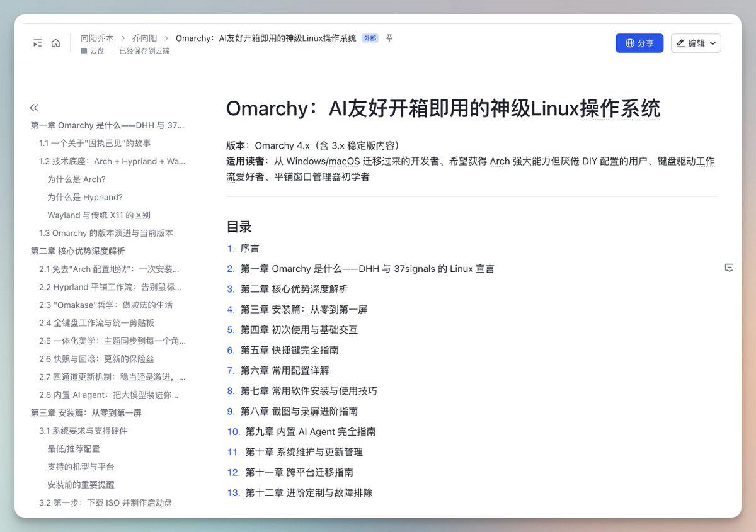This screenshot has height=532, width=756.
Task: Jump to outline item 第三章 安装篇：从零到第一屏
Action: click(86, 413)
